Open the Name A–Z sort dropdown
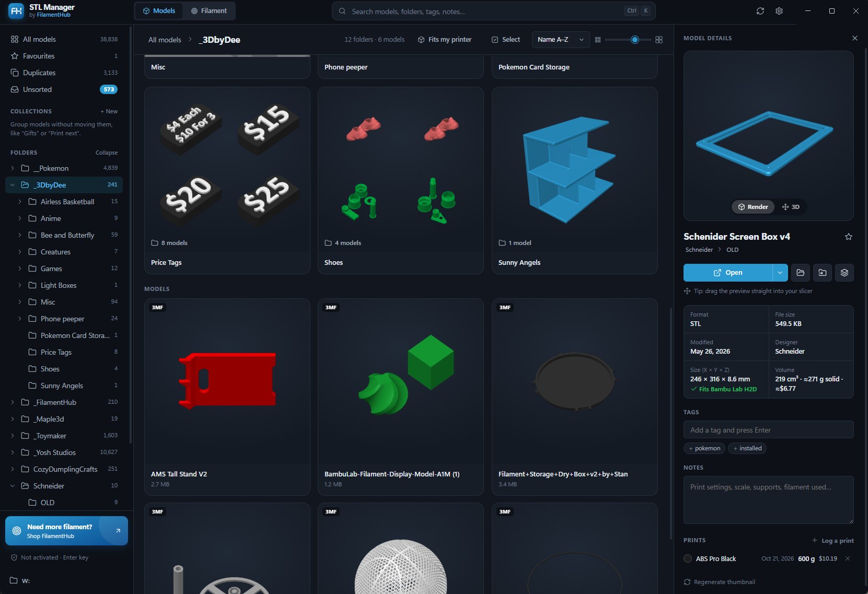The image size is (868, 594). pos(561,40)
